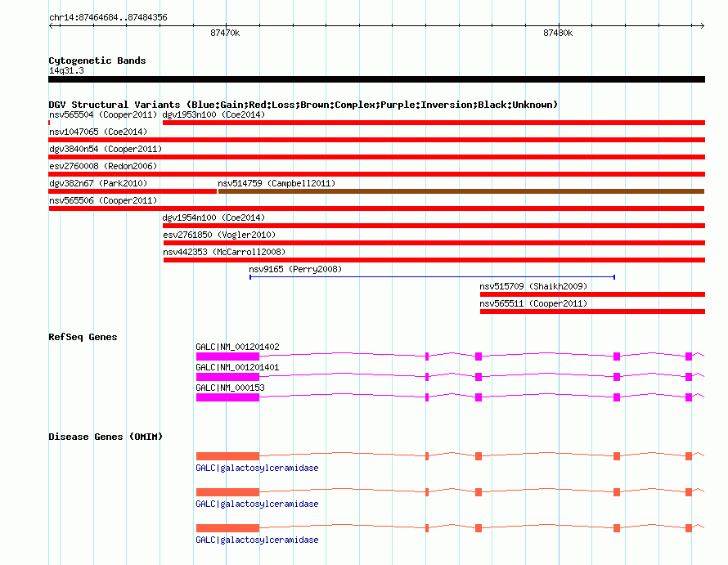The image size is (728, 565).
Task: Select the red loss bar for nsv442353
Action: coord(434,260)
